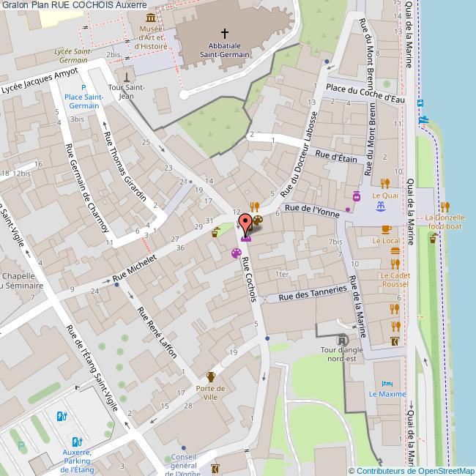Screen dimensions: 476x476
Task: Click the Tour d'angle nord-est tower icon
Action: coord(341,341)
